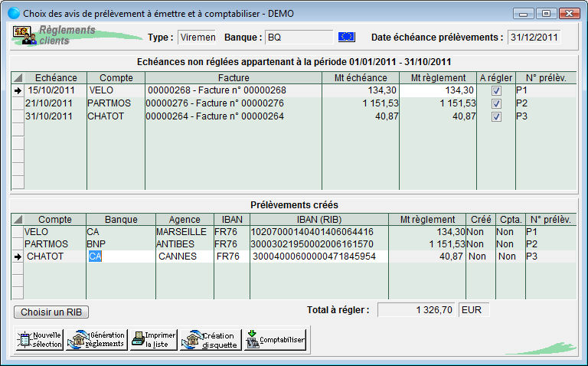
Task: Toggle A régler checkbox for PARTMOS row
Action: point(496,103)
